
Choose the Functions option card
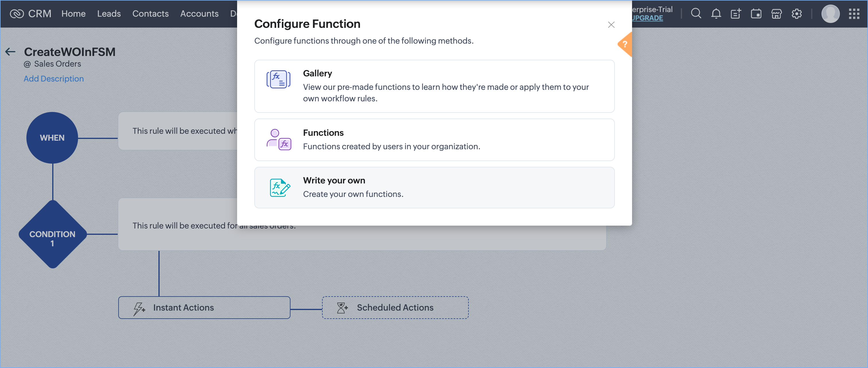[434, 140]
